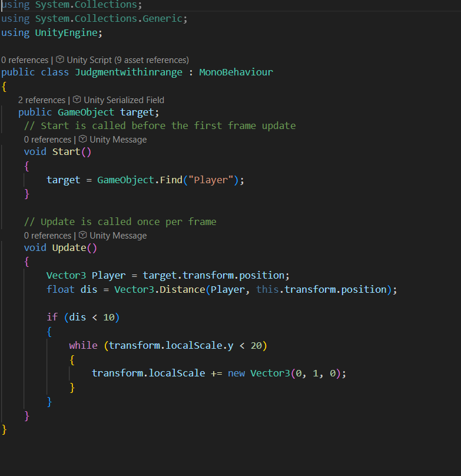Viewport: 461px width, 476px height.
Task: Click the "this" keyword in Distance call
Action: 267,290
